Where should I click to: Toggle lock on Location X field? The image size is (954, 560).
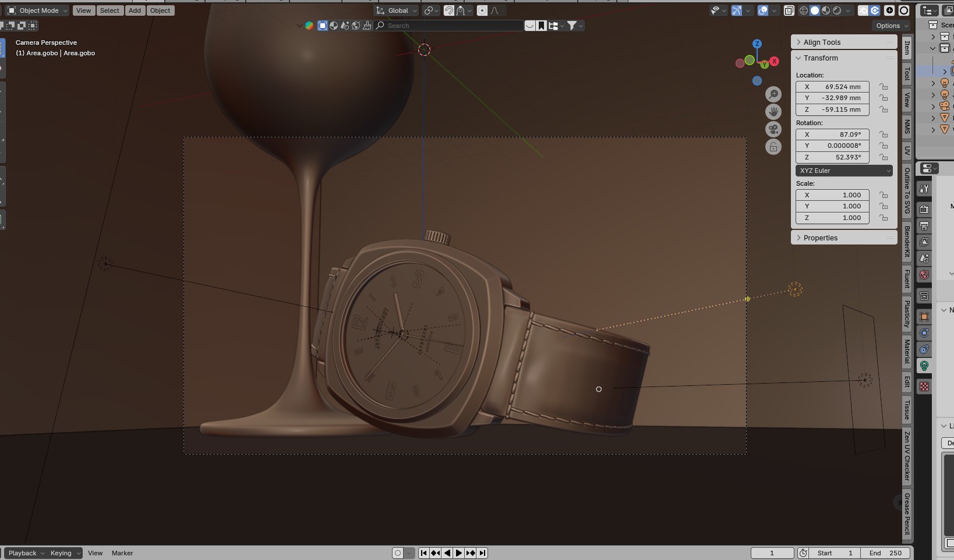(x=884, y=87)
